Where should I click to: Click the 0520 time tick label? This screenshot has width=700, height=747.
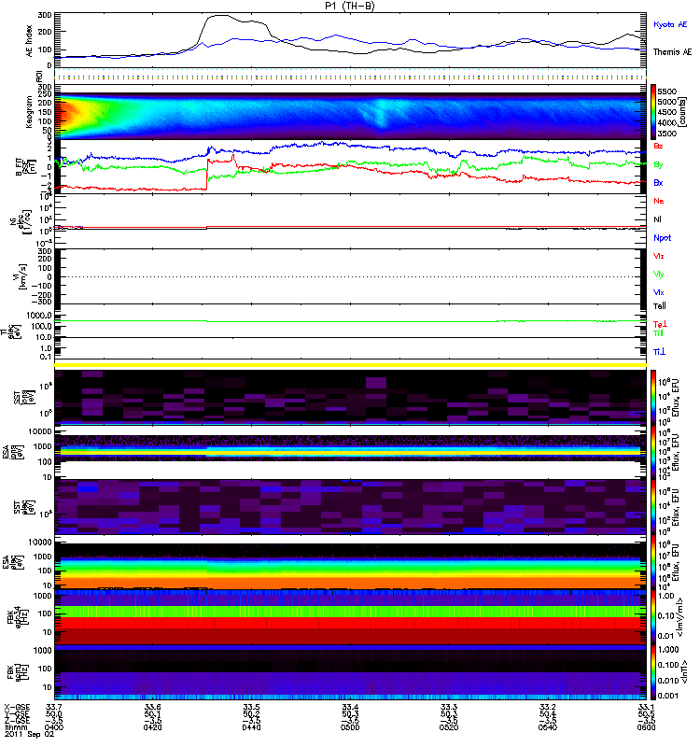click(x=449, y=727)
